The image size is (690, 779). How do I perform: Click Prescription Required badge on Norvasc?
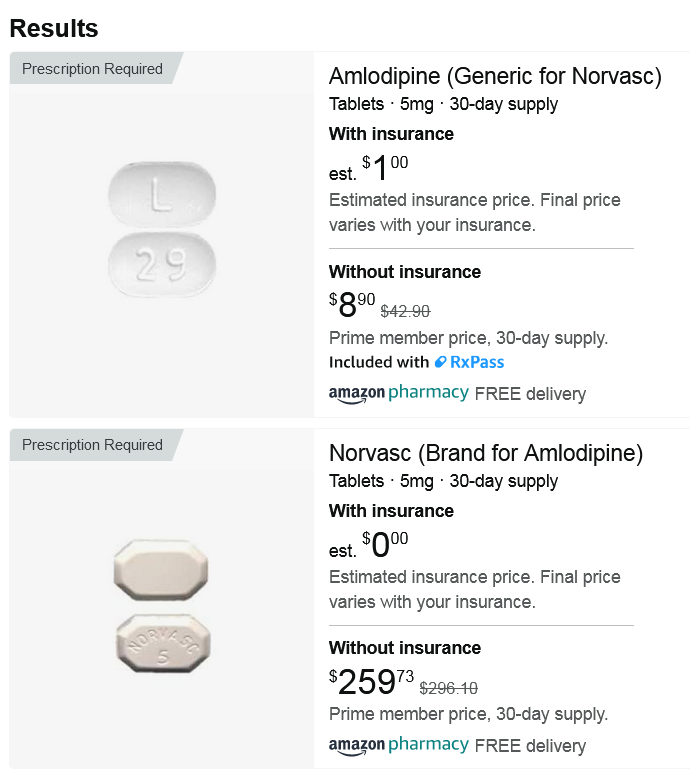[x=92, y=445]
